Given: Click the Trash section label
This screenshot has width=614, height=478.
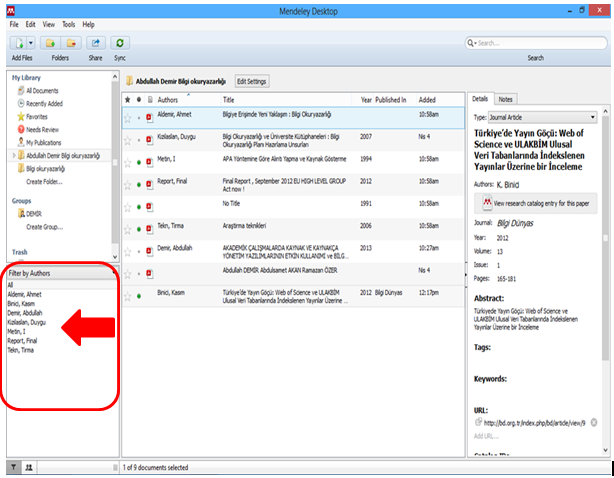Looking at the screenshot, I should [x=20, y=252].
